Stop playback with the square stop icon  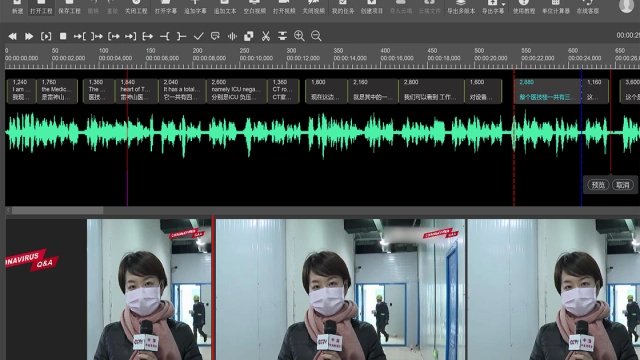(x=63, y=36)
